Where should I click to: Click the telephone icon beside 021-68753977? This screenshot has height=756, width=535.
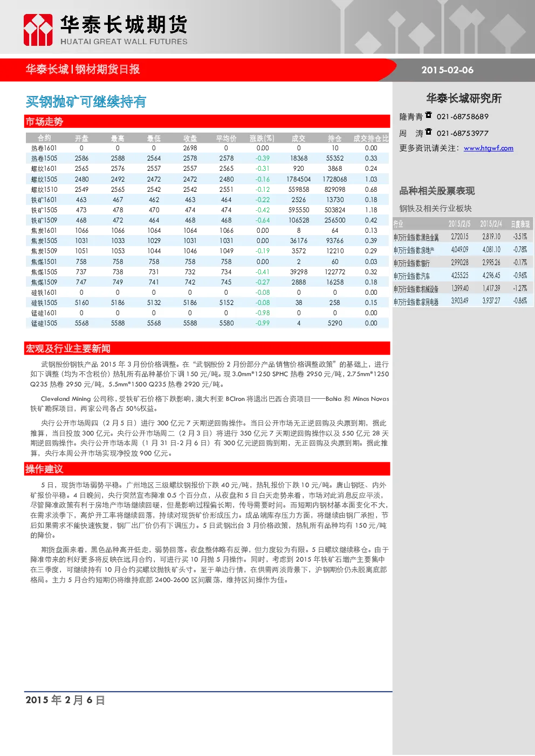429,132
